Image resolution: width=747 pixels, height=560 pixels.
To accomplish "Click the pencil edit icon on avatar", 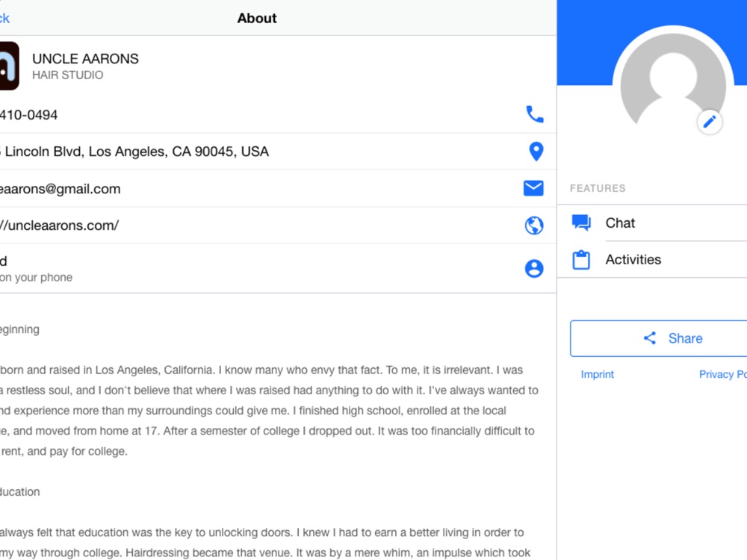I will tap(709, 122).
